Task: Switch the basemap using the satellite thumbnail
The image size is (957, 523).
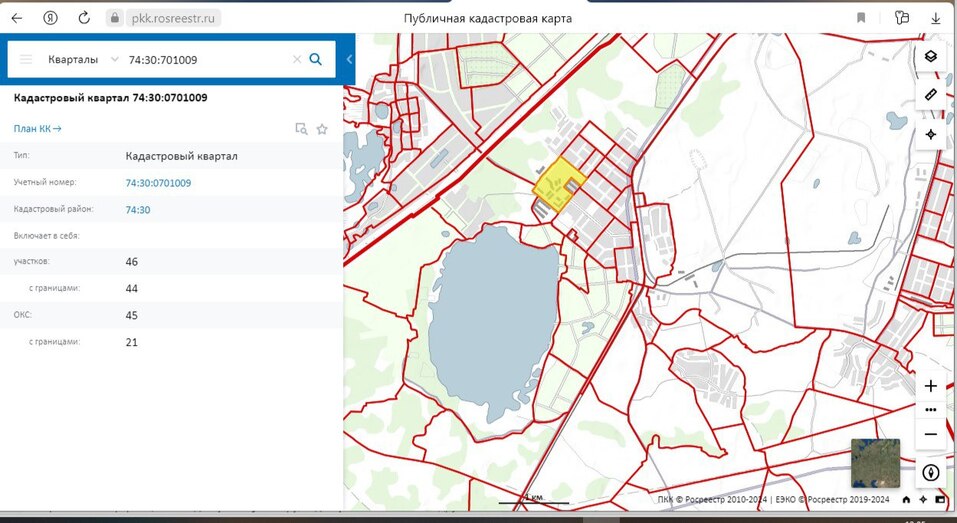Action: (875, 463)
